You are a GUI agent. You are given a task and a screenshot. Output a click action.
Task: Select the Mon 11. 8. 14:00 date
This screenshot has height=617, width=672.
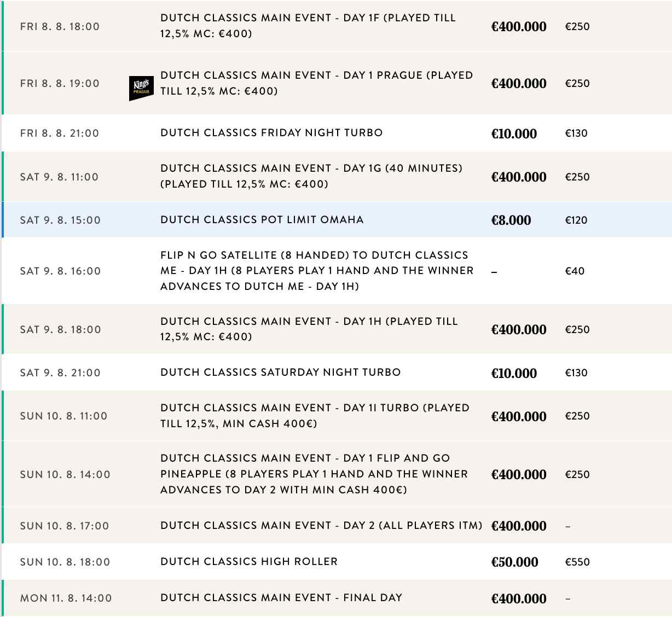point(66,598)
